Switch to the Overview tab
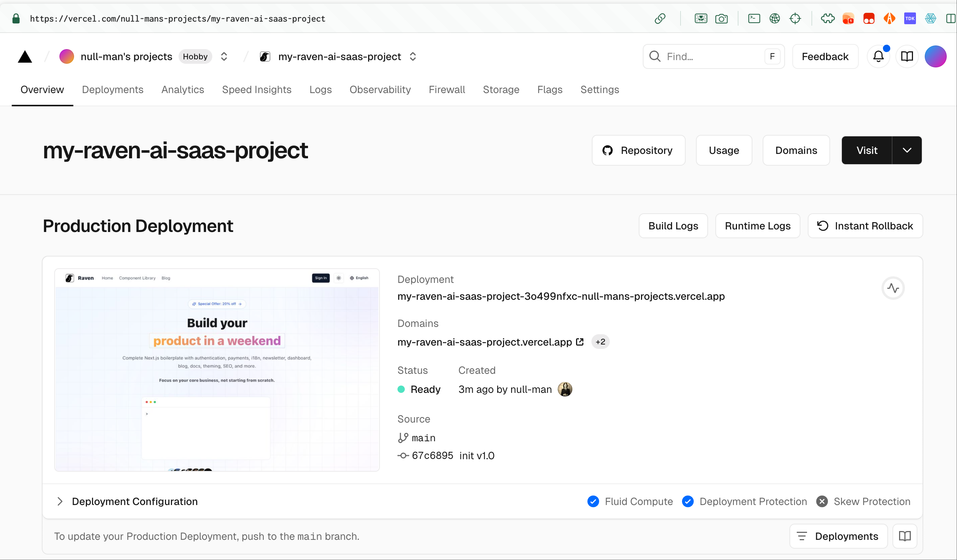The image size is (957, 560). (x=42, y=89)
